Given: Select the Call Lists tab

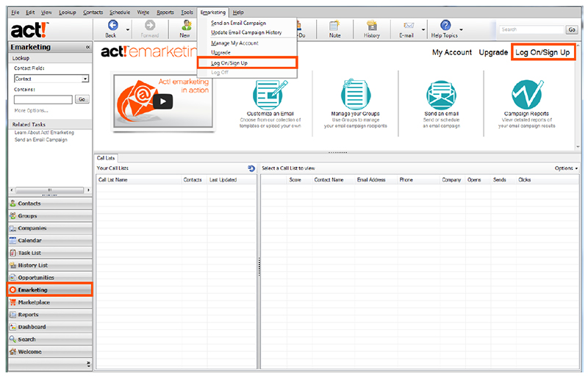Looking at the screenshot, I should [106, 158].
